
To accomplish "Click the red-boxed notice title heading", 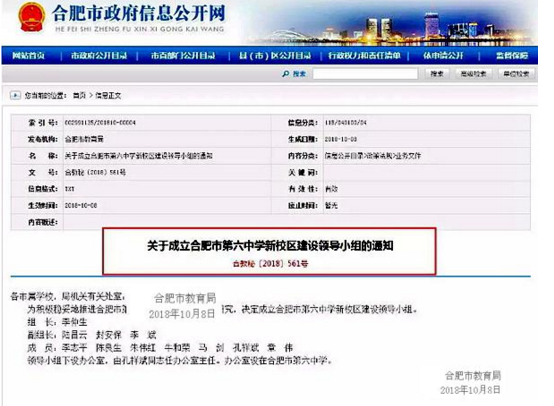I will [270, 246].
